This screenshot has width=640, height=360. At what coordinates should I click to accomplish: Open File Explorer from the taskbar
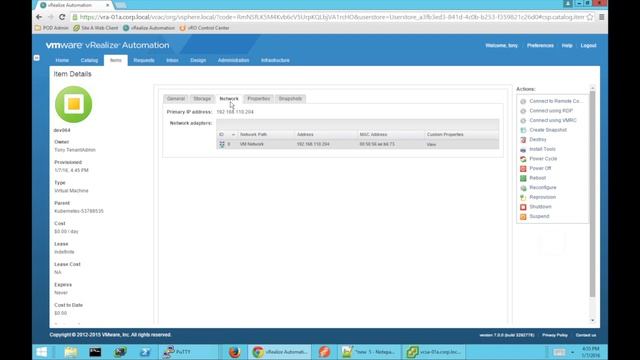coord(71,352)
